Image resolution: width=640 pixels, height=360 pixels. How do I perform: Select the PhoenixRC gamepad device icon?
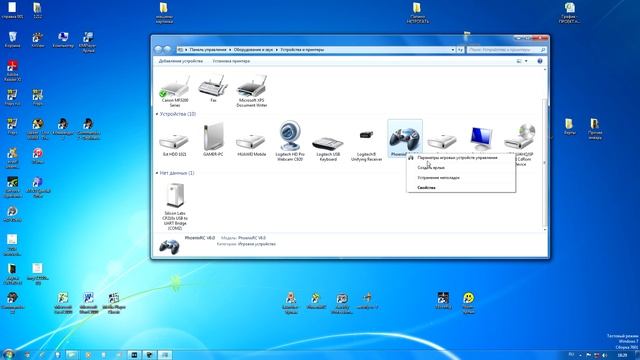click(x=404, y=139)
